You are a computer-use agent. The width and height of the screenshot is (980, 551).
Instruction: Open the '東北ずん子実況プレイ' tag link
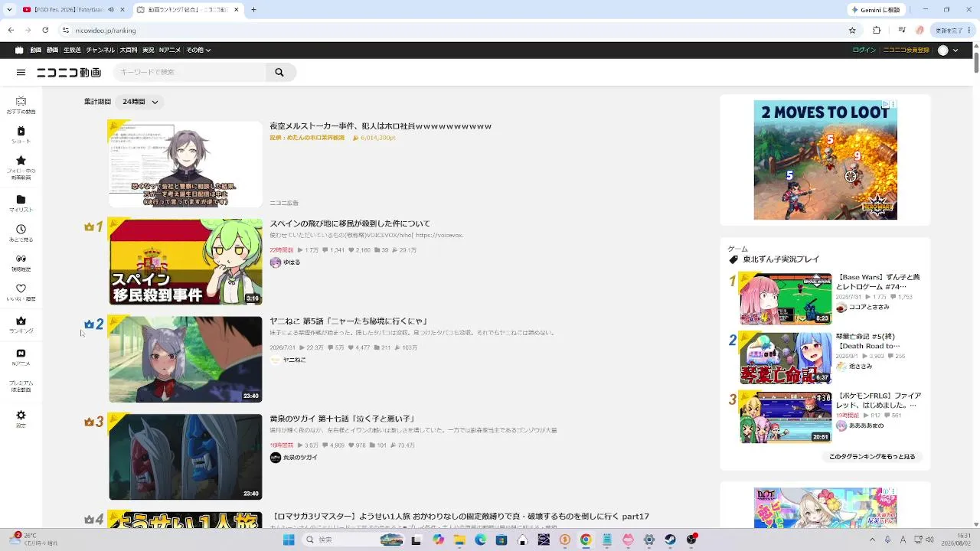coord(781,260)
